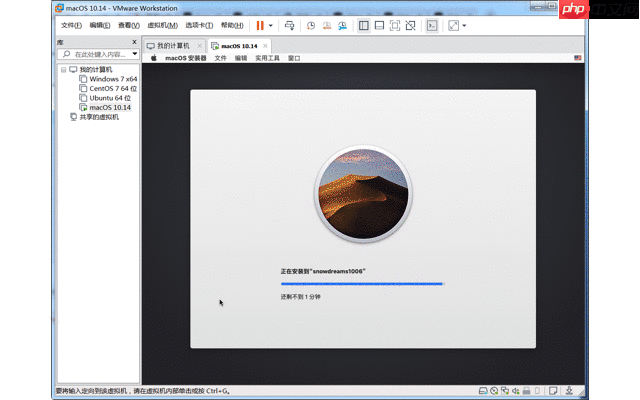Click the sound card status icon
The width and height of the screenshot is (640, 400).
point(516,391)
